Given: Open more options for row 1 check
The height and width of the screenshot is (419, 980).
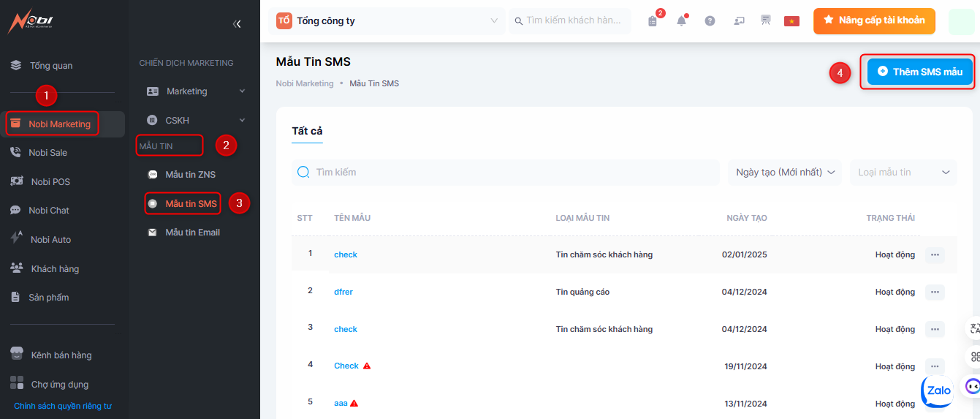Looking at the screenshot, I should point(935,254).
